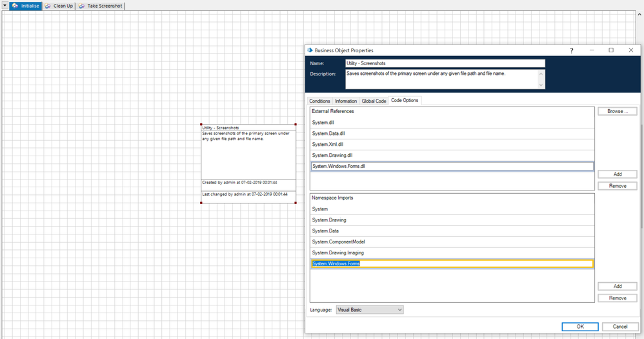Image resolution: width=644 pixels, height=339 pixels.
Task: Click the Take Screenshot page icon
Action: (82, 6)
